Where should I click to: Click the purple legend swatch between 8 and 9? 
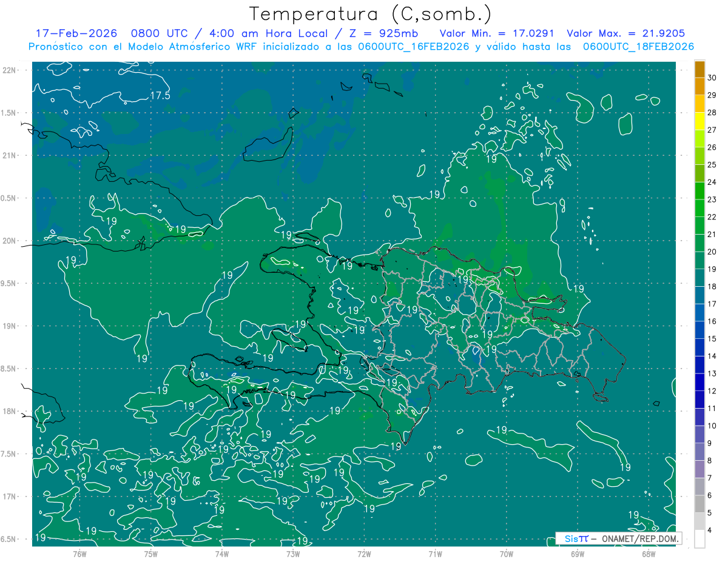click(699, 452)
